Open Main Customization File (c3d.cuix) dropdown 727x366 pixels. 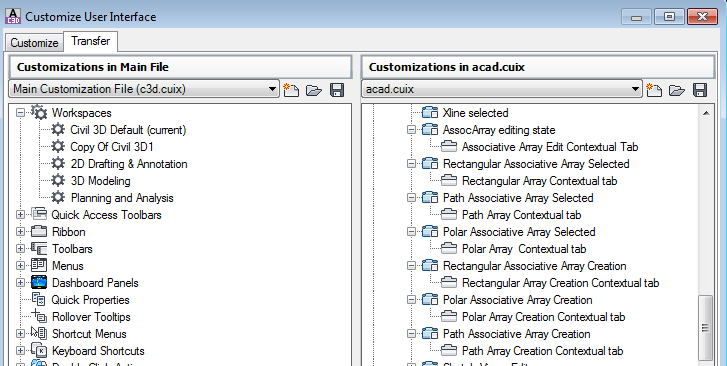(x=144, y=89)
